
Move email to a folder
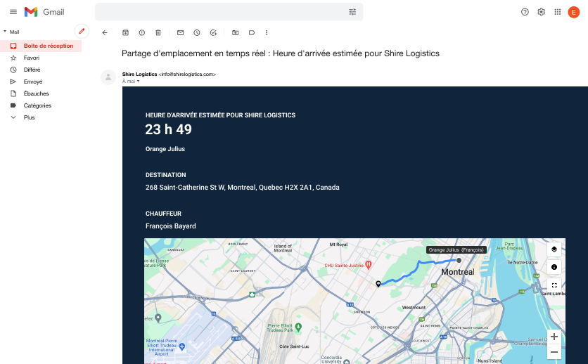pos(236,32)
